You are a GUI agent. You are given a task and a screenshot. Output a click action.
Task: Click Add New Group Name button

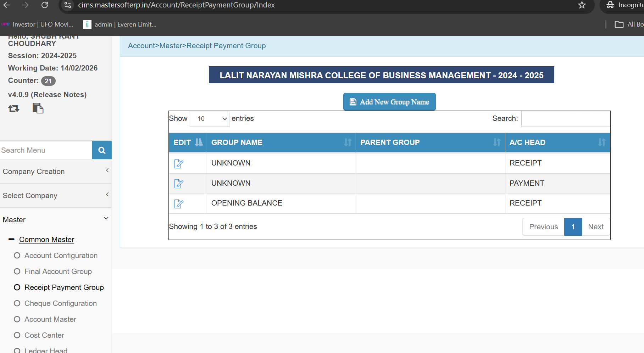tap(389, 102)
